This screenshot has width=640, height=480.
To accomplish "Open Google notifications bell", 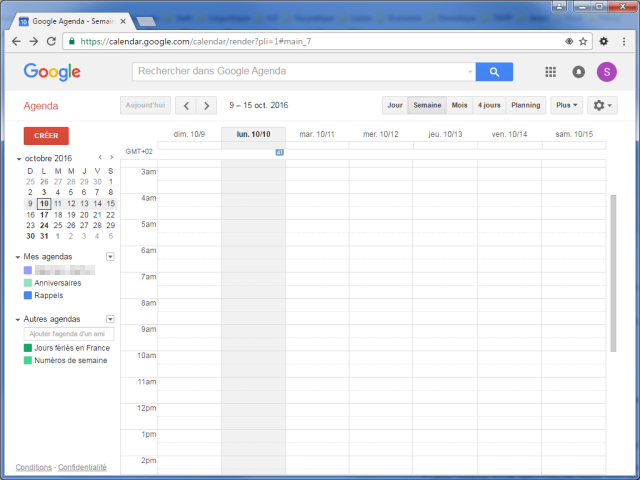I will [578, 72].
